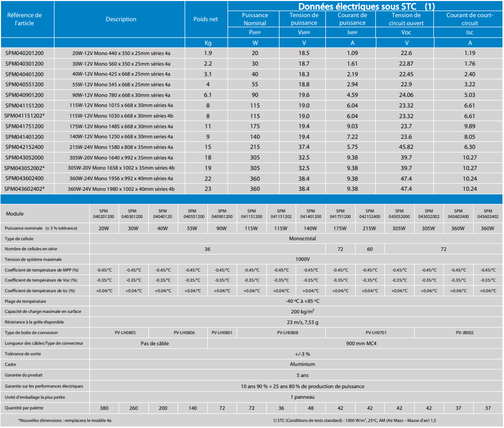Select description '360W-24V Mono 1980 x 1002 x 40mm séries 4b'
The height and width of the screenshot is (428, 504).
[121, 189]
